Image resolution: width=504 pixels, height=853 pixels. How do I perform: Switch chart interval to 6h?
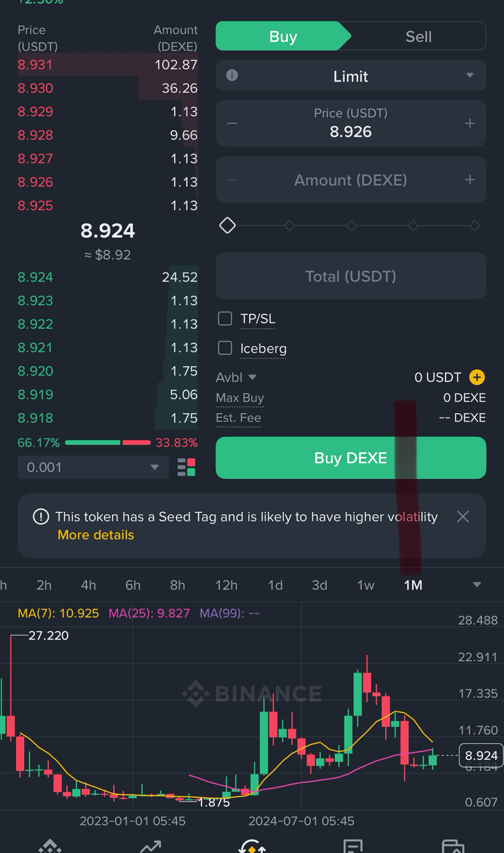tap(133, 585)
